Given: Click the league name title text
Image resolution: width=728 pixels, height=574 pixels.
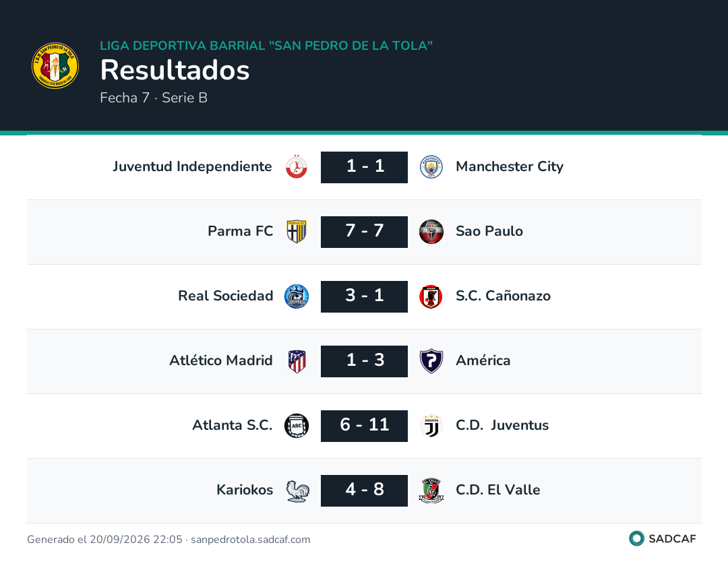Looking at the screenshot, I should click(266, 45).
